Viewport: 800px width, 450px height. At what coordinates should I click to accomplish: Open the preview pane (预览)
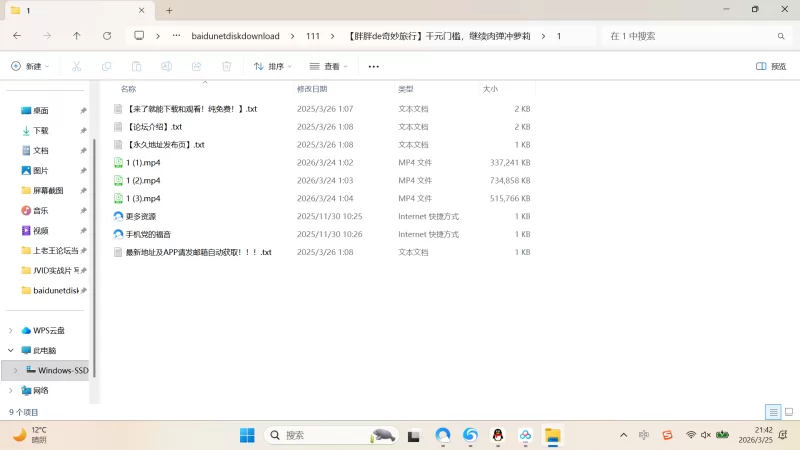(x=771, y=66)
